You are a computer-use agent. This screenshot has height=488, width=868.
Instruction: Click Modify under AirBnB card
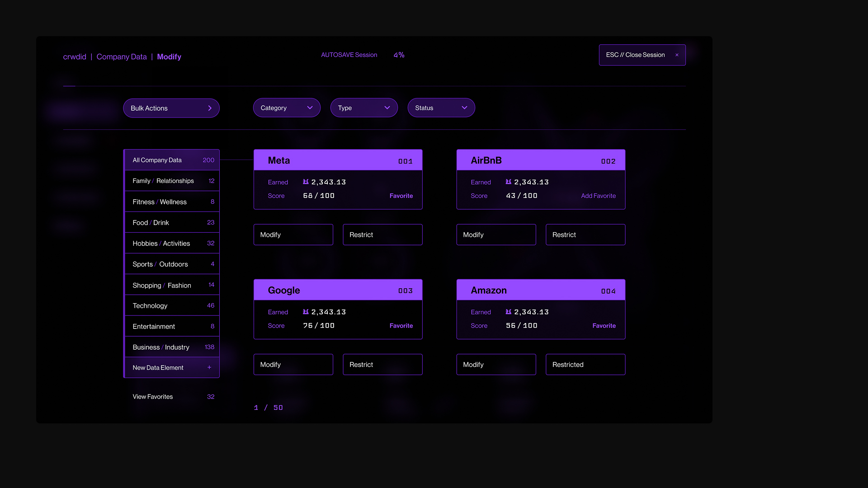[x=496, y=235]
